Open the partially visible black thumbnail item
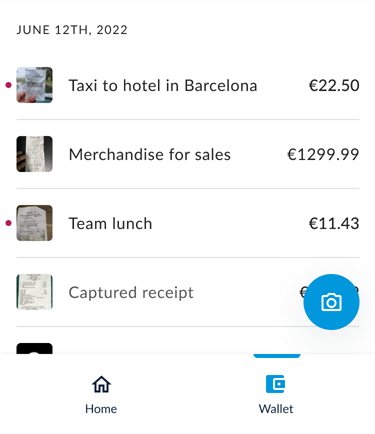Image resolution: width=375 pixels, height=434 pixels. tap(35, 348)
